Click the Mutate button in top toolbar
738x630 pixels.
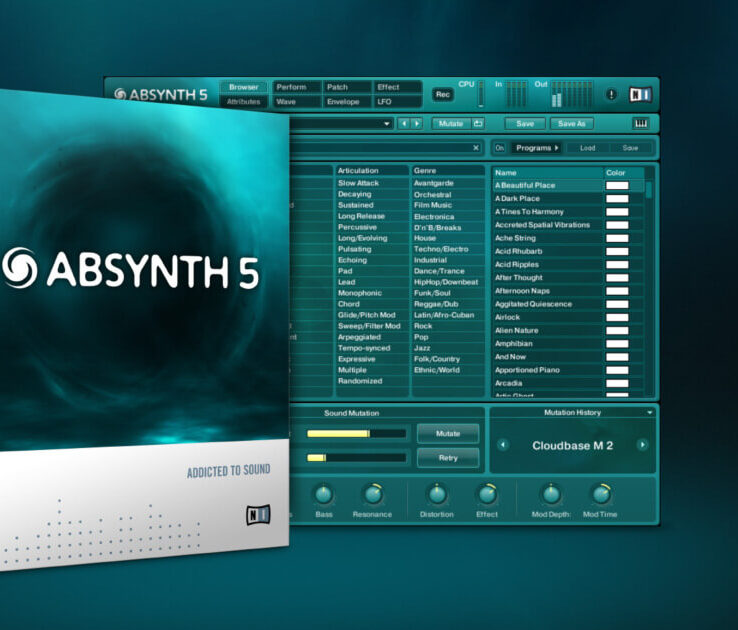point(451,123)
